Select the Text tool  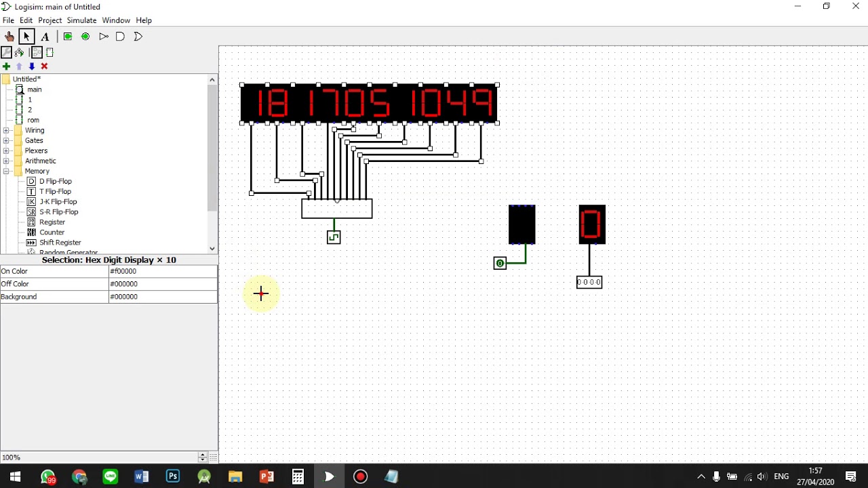coord(45,37)
